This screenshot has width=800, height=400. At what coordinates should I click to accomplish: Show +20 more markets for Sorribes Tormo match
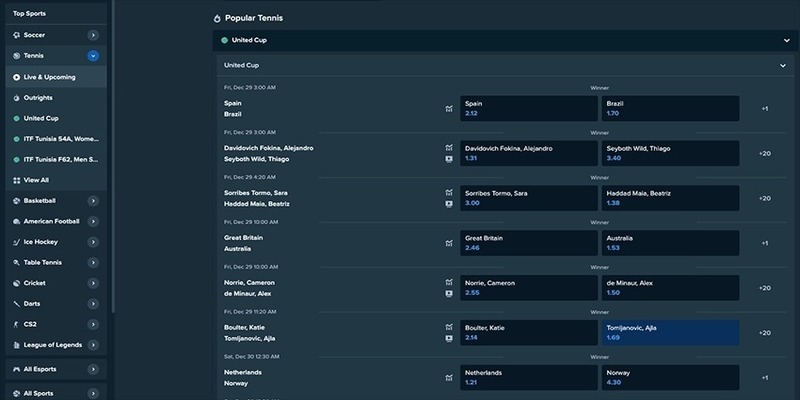(764, 198)
